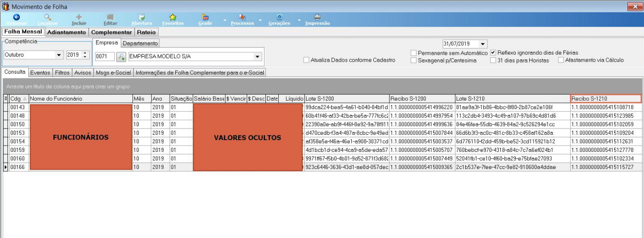644x238 pixels.
Task: Expand the arrow next to Processos
Action: (261, 20)
